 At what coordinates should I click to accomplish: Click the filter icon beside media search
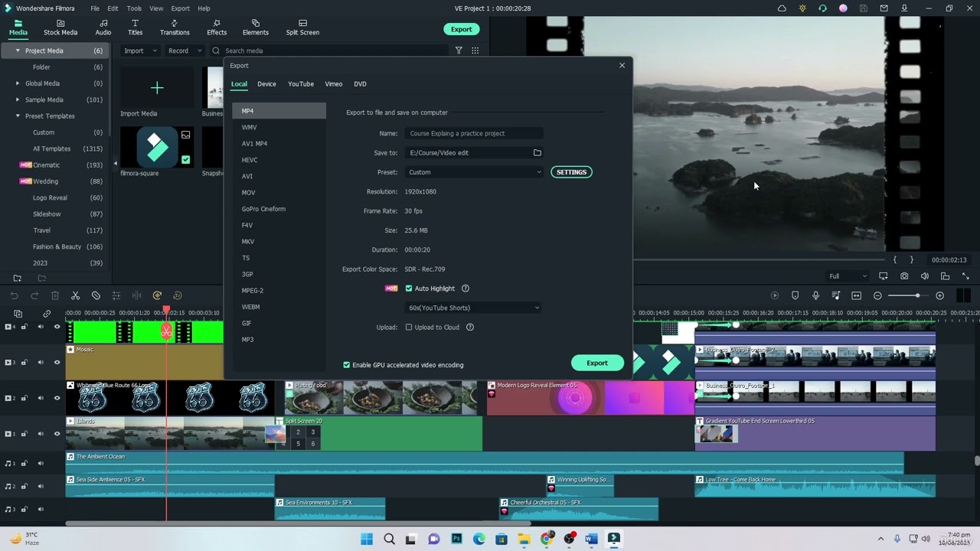(459, 51)
